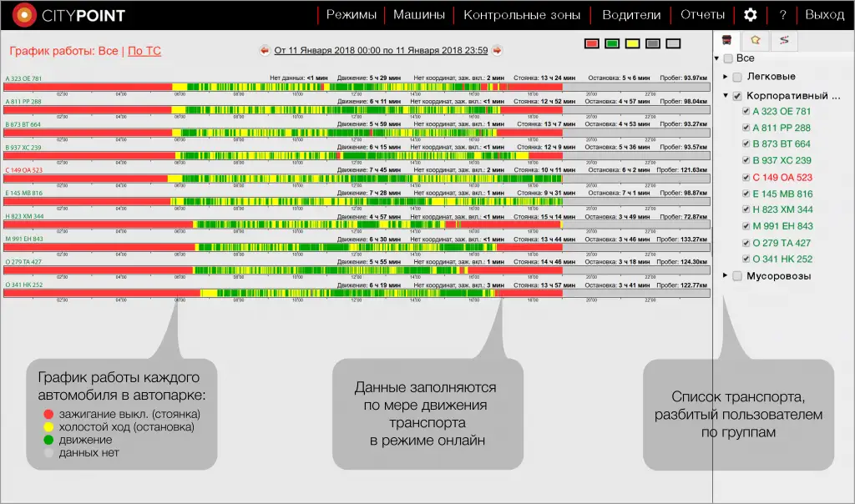Click the A 323 OE 781 timeline bar
Image resolution: width=855 pixels, height=504 pixels.
(x=357, y=87)
